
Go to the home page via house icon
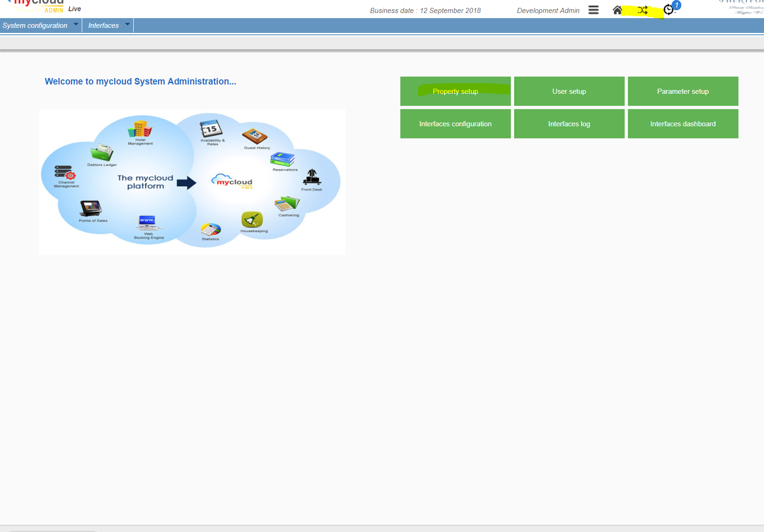click(617, 10)
